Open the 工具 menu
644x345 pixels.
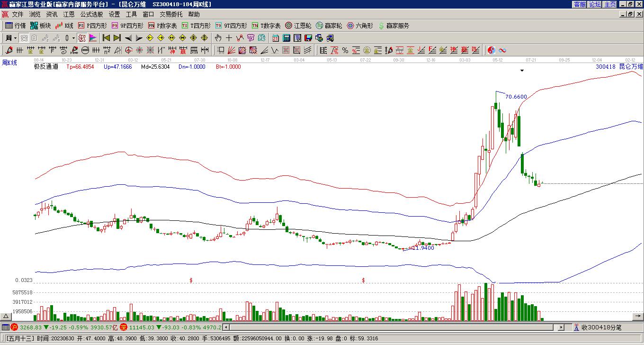[131, 14]
